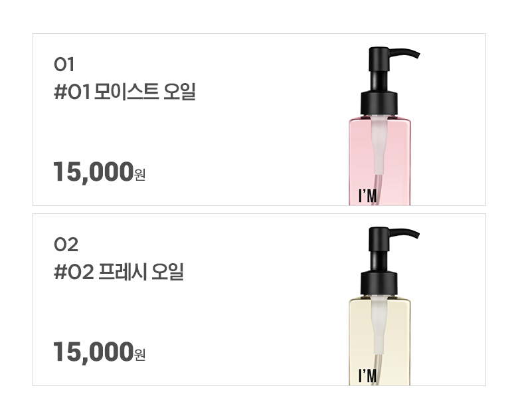Viewport: 518px width, 420px height.
Task: Click the pink oil bottle image
Action: [384, 126]
